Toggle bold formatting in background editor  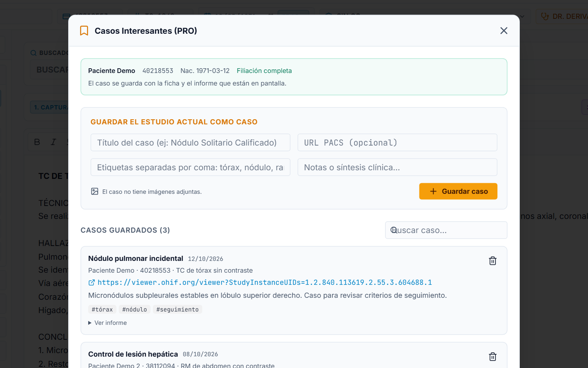coord(37,142)
